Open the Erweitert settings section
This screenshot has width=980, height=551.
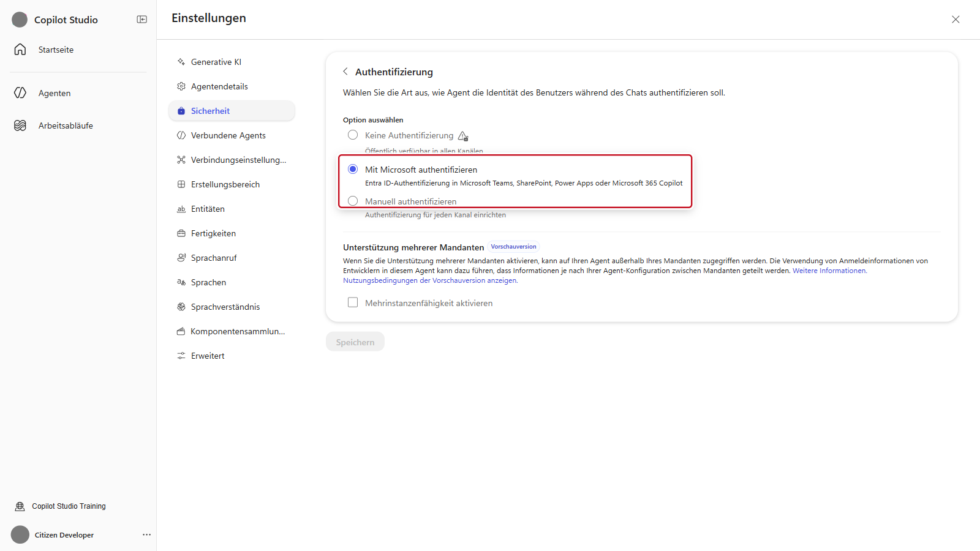(232, 356)
